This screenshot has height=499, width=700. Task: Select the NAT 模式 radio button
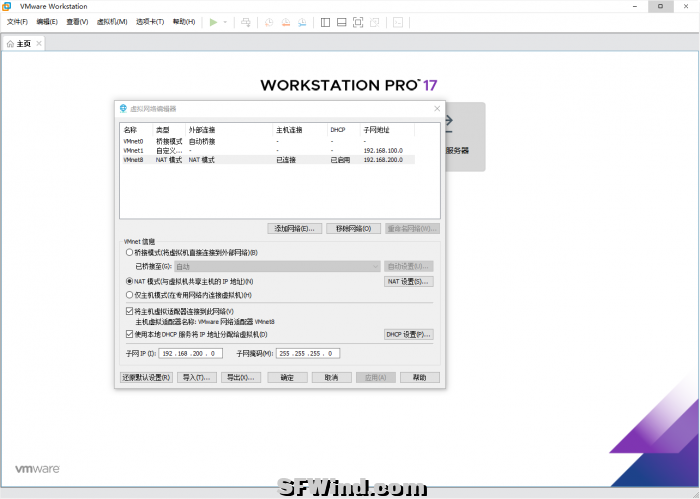[x=129, y=282]
